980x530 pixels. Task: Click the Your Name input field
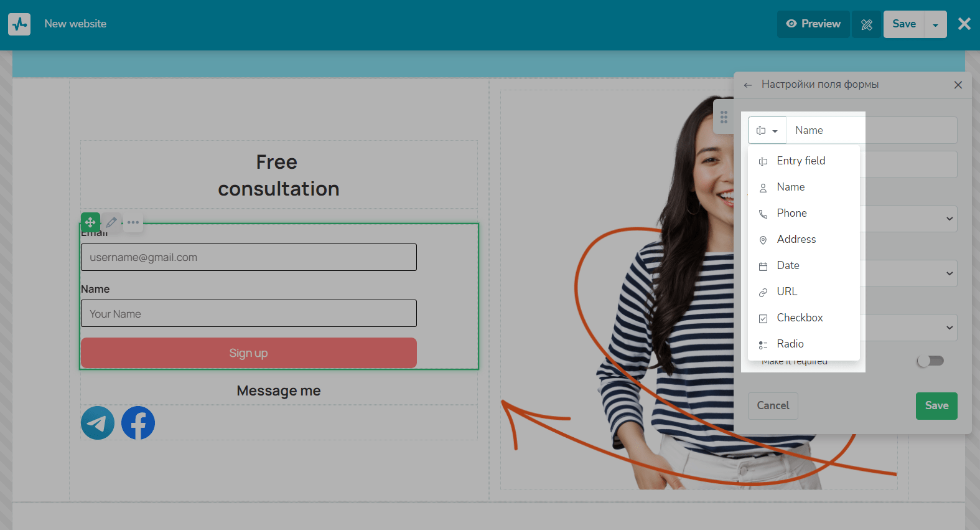coord(249,313)
